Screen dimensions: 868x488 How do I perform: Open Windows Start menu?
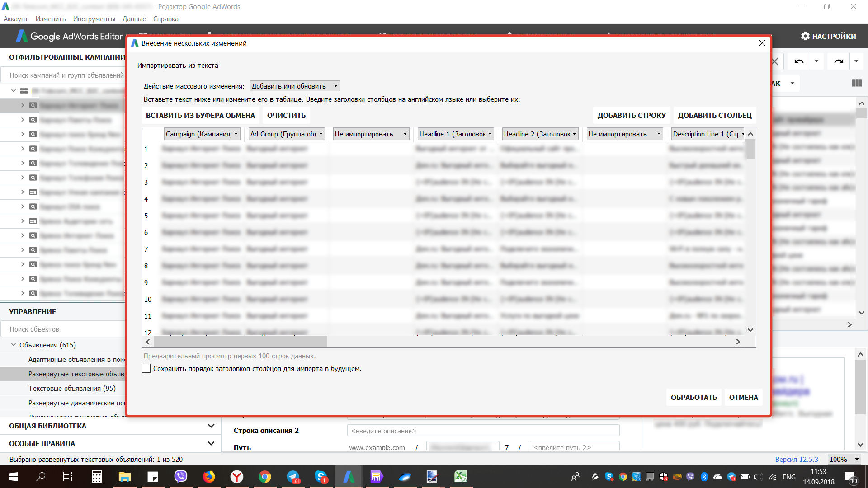(x=13, y=477)
